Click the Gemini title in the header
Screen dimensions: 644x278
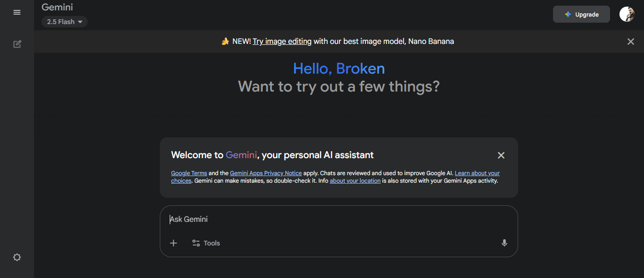(57, 7)
